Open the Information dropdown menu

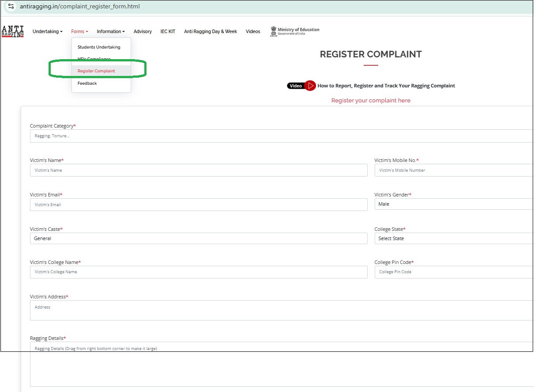110,31
